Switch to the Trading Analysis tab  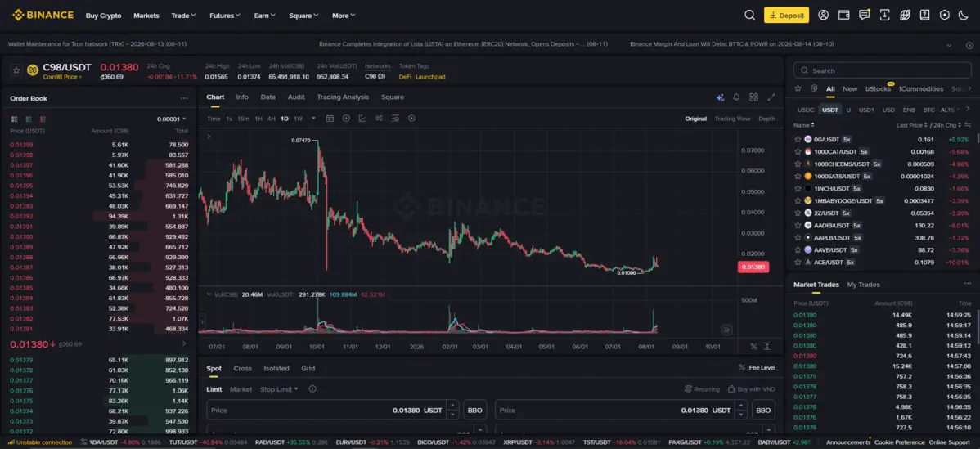tap(343, 97)
